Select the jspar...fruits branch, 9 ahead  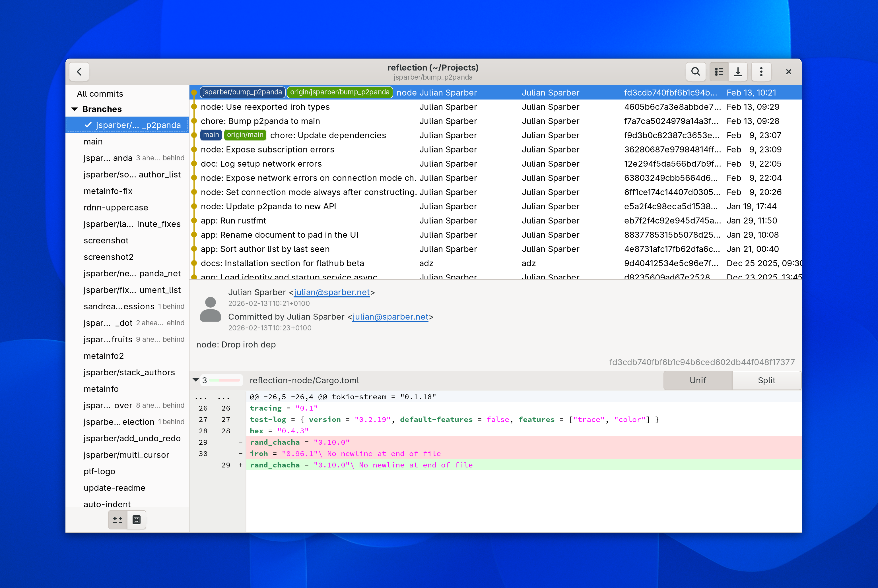[x=127, y=340]
